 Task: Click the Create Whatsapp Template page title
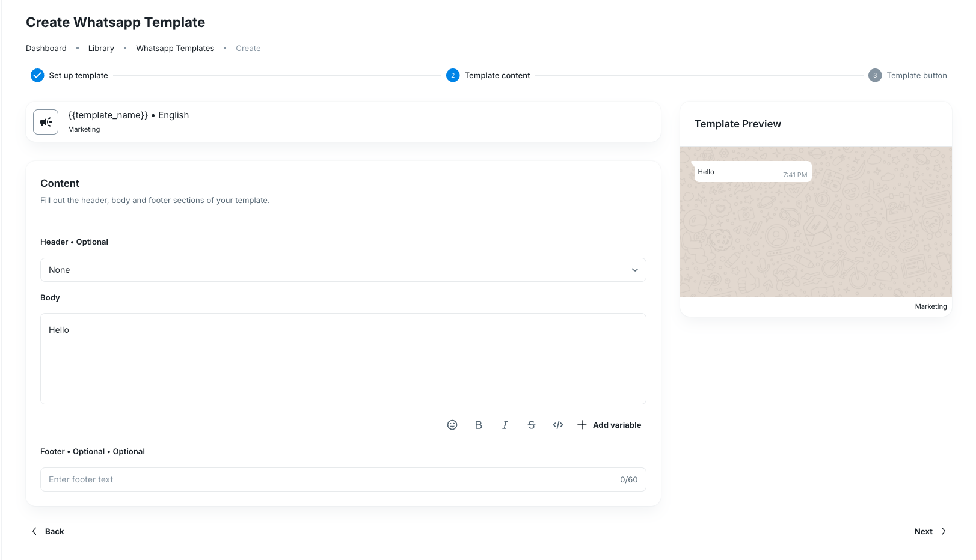pos(115,22)
